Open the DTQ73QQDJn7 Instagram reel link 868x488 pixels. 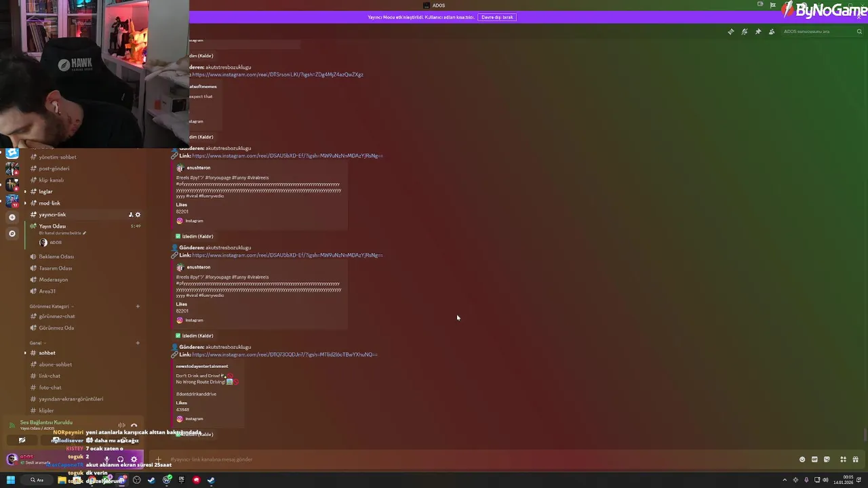(x=285, y=354)
